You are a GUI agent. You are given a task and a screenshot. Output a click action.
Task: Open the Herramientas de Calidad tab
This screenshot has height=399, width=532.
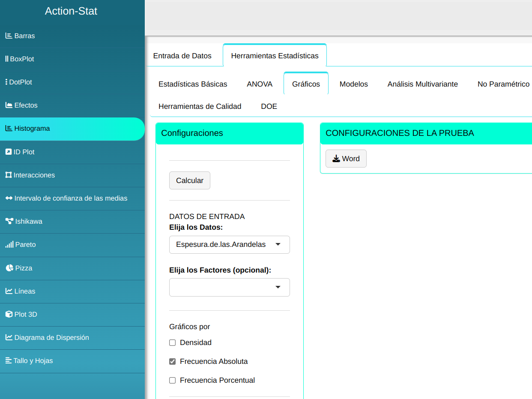point(200,106)
